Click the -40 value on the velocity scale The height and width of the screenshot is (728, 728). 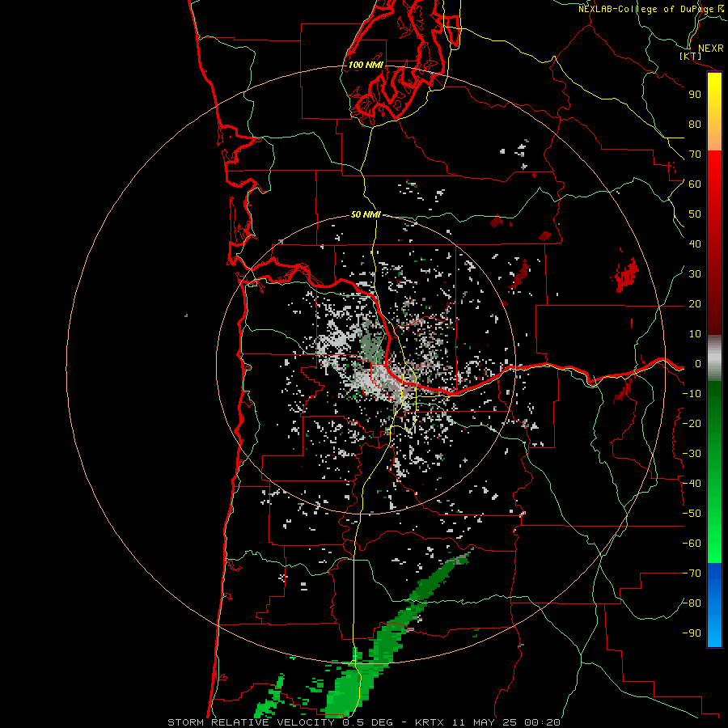click(692, 484)
